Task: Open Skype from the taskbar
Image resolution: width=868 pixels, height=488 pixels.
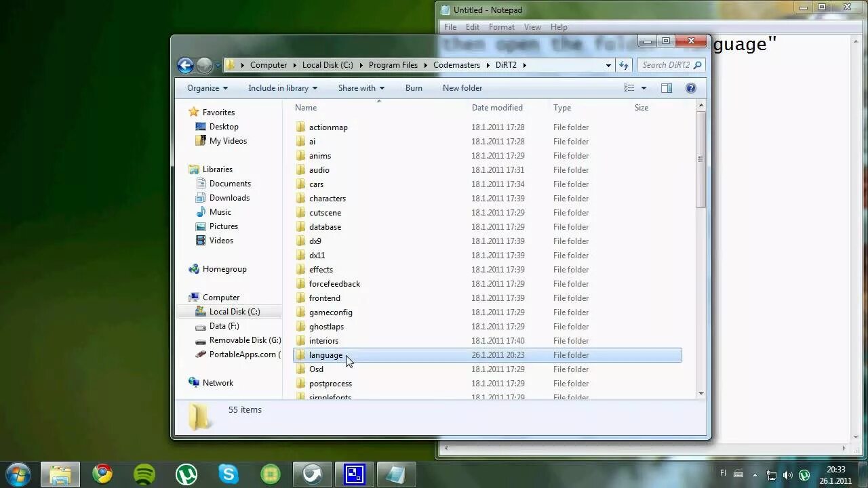Action: click(x=229, y=474)
